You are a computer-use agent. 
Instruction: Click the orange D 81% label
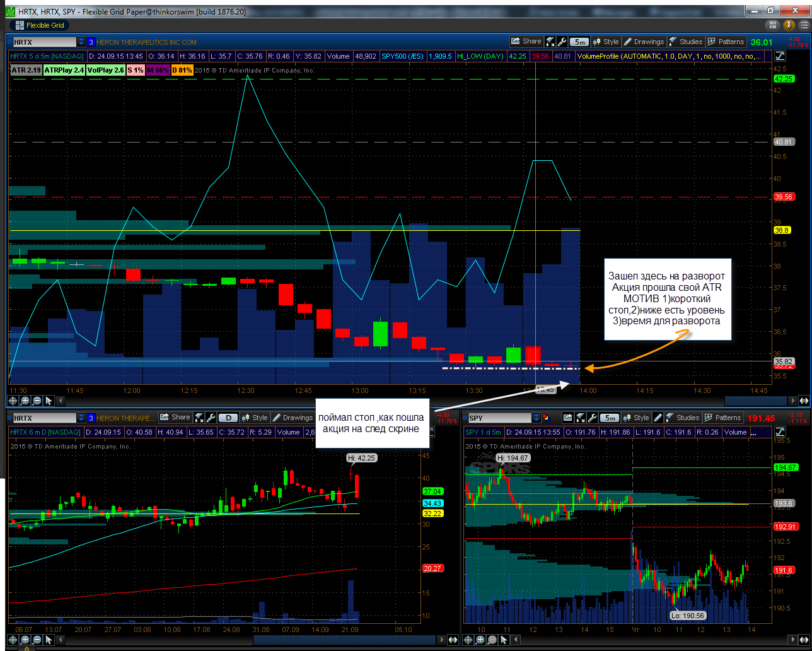(x=182, y=70)
